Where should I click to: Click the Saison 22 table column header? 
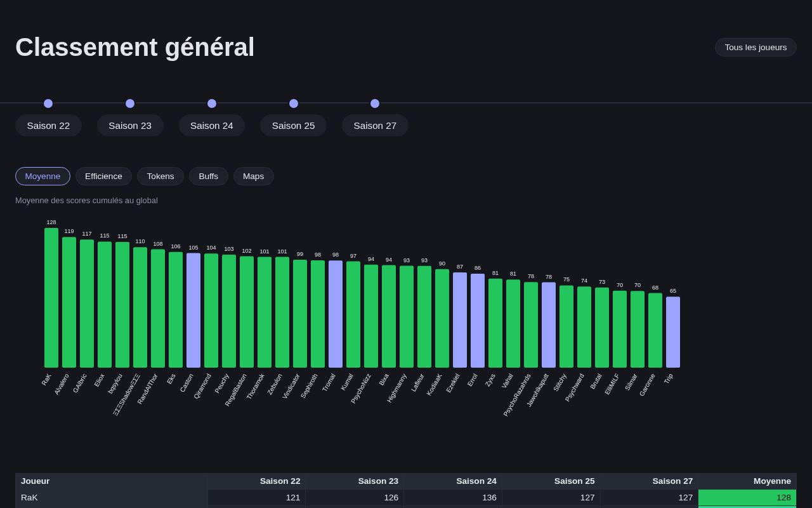(256, 481)
